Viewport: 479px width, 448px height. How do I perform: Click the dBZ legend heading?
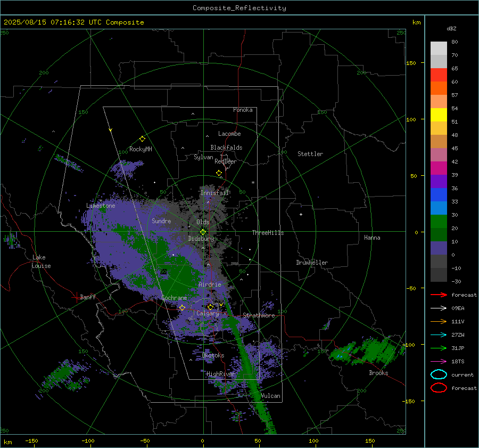click(451, 28)
